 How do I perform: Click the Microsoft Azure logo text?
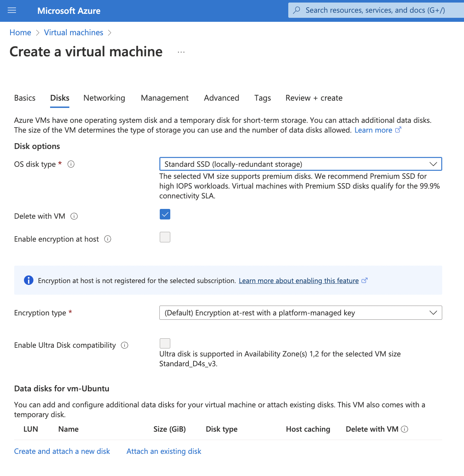click(x=69, y=11)
